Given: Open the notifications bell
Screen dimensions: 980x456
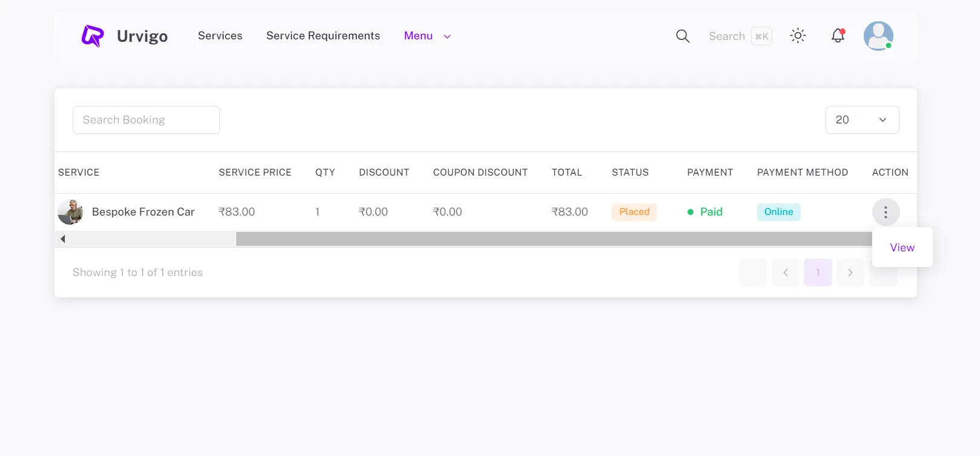Looking at the screenshot, I should (838, 36).
